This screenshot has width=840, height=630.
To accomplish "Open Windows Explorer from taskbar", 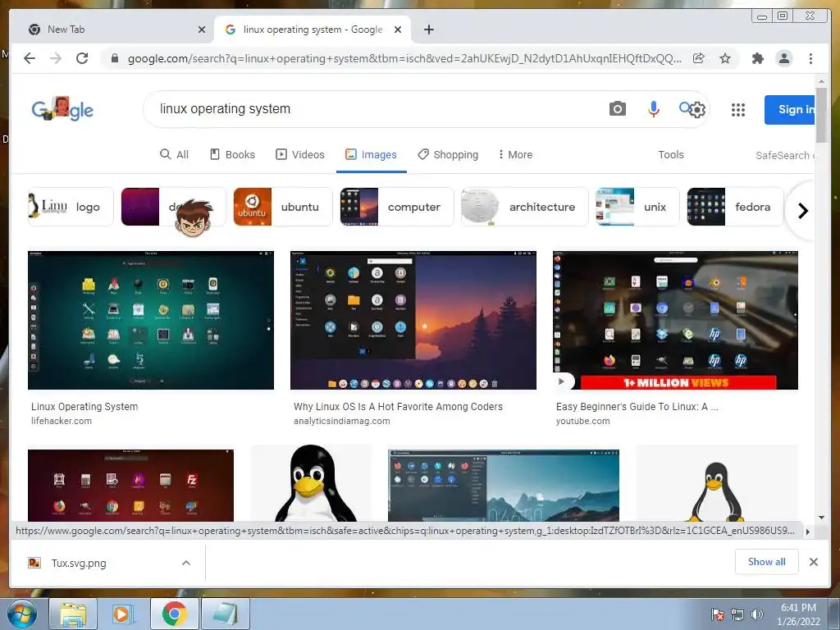I will pyautogui.click(x=73, y=614).
